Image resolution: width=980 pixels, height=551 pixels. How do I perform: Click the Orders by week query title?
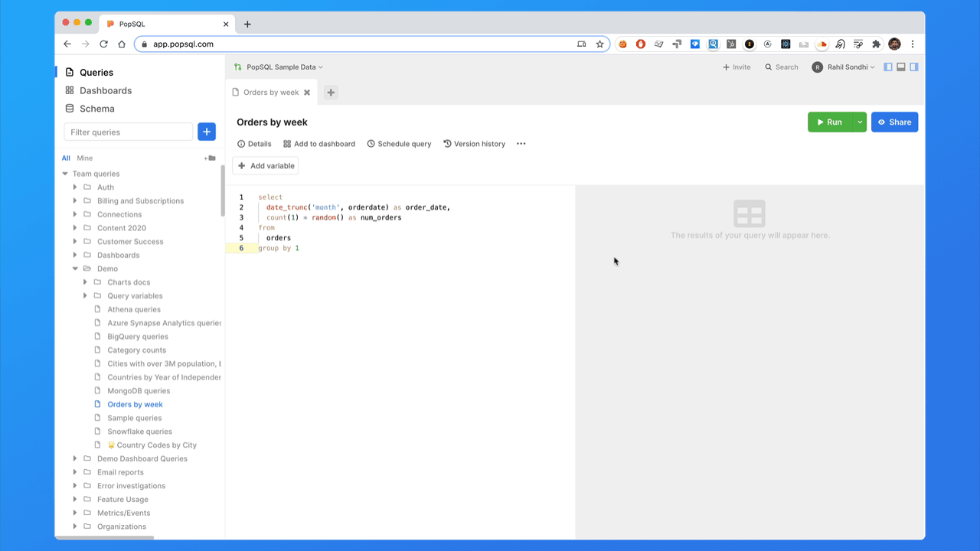[272, 122]
